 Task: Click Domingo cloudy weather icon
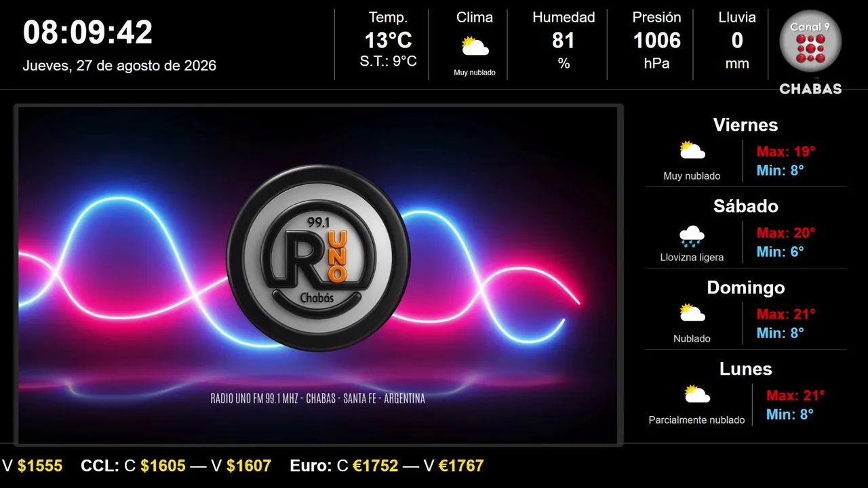(692, 312)
